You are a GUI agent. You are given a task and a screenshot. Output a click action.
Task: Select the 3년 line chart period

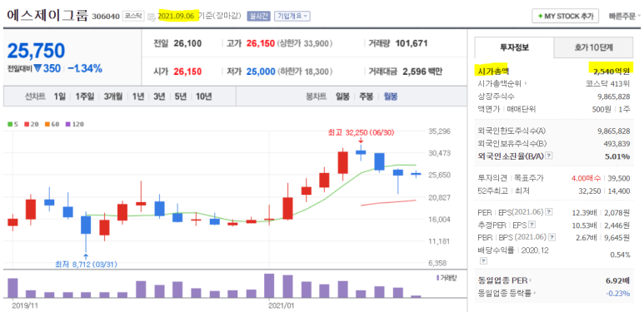[159, 97]
